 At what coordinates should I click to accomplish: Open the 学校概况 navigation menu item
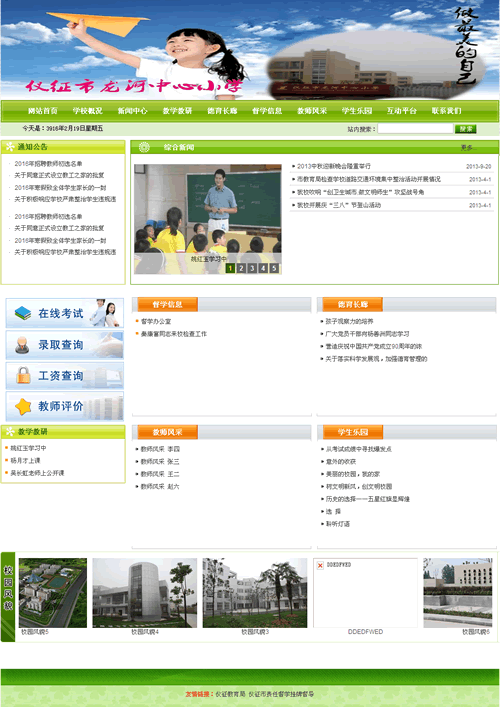87,110
